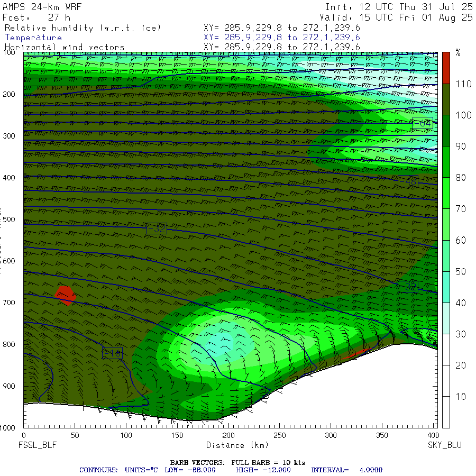Click the 'AMPS 24-km WRF' title text
The image size is (476, 476).
[42, 7]
